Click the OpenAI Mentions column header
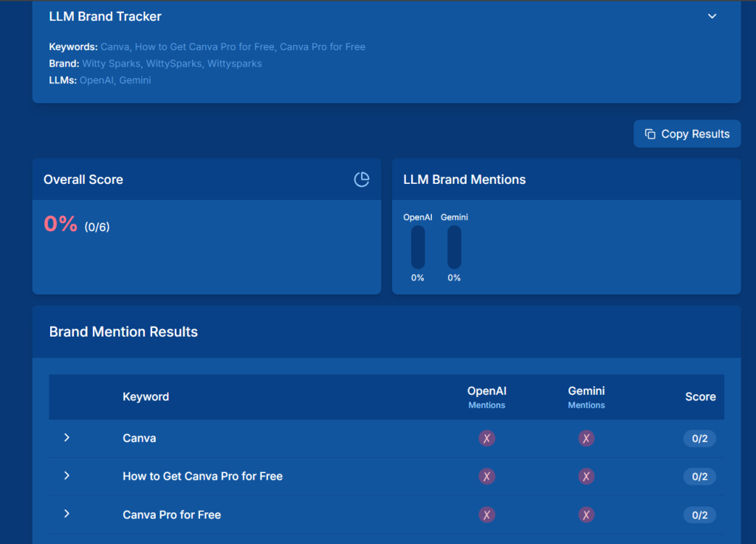 pyautogui.click(x=487, y=397)
